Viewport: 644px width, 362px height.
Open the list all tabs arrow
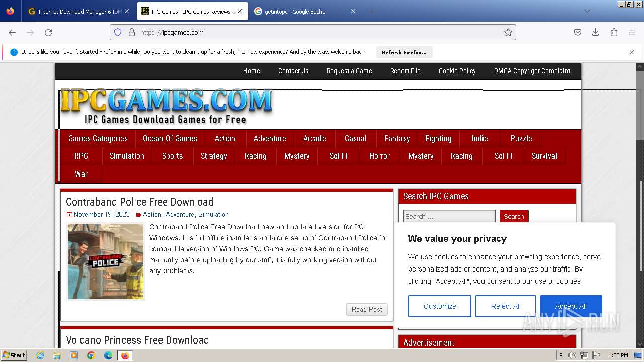coord(587,11)
